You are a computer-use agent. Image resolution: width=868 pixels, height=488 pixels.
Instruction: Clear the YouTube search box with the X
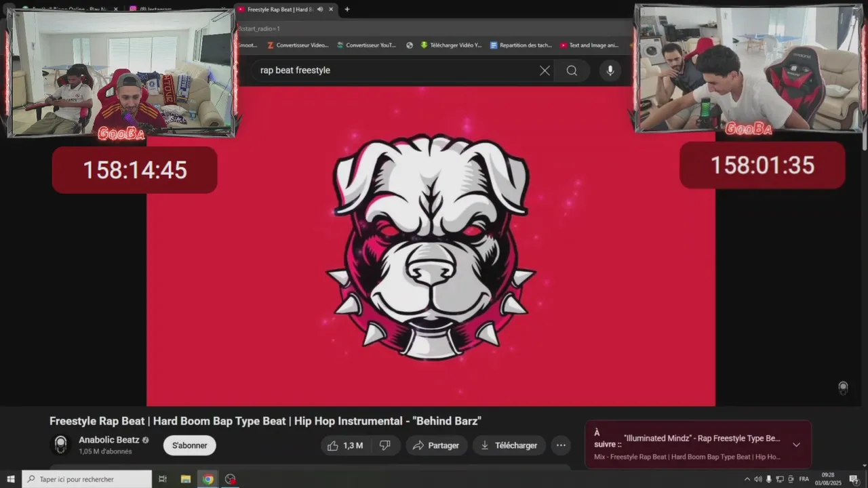545,70
